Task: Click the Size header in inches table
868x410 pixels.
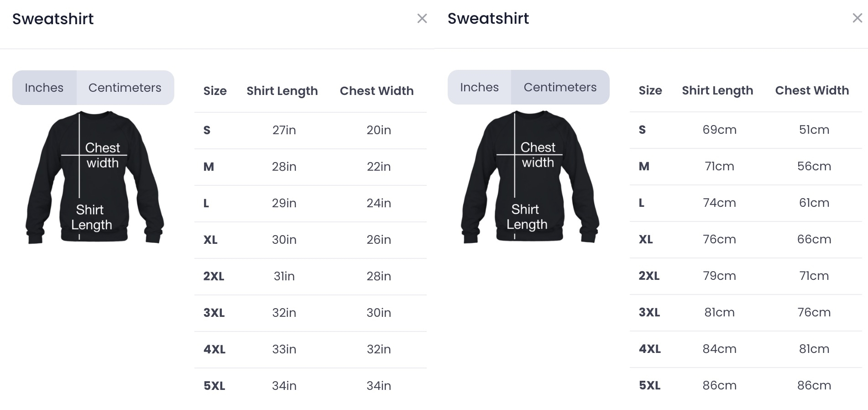Action: click(x=215, y=91)
